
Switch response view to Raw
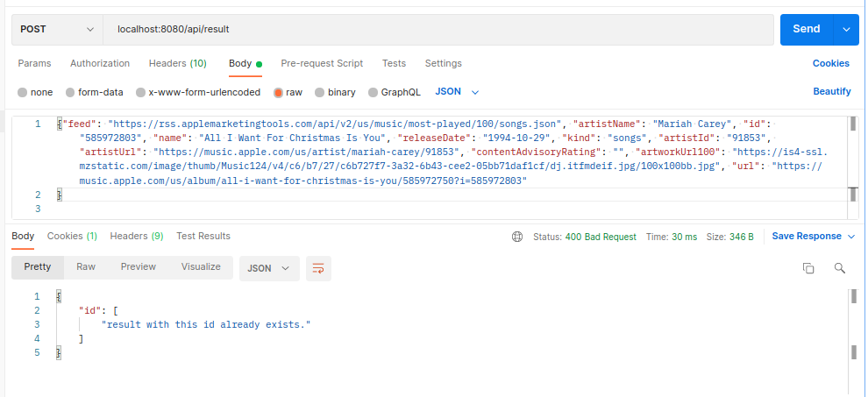[86, 267]
